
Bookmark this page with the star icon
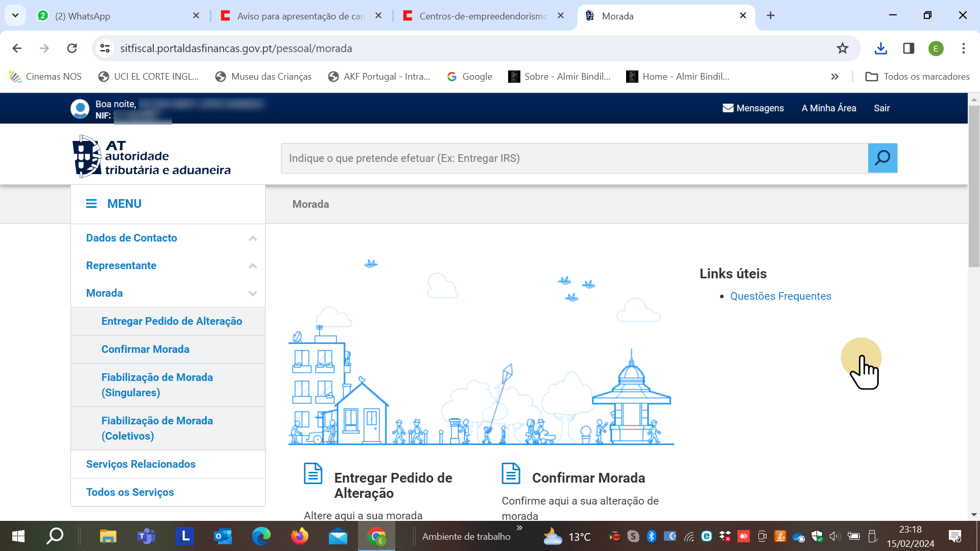(x=842, y=49)
